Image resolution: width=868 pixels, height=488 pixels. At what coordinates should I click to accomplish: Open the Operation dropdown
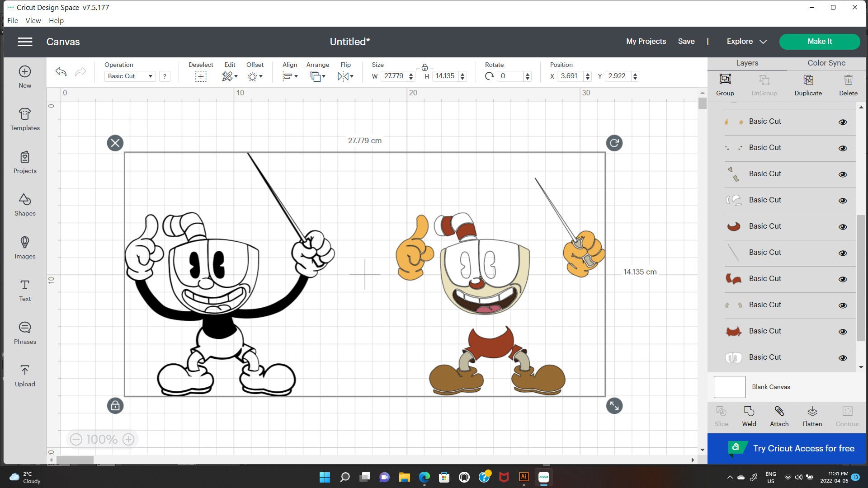point(130,76)
